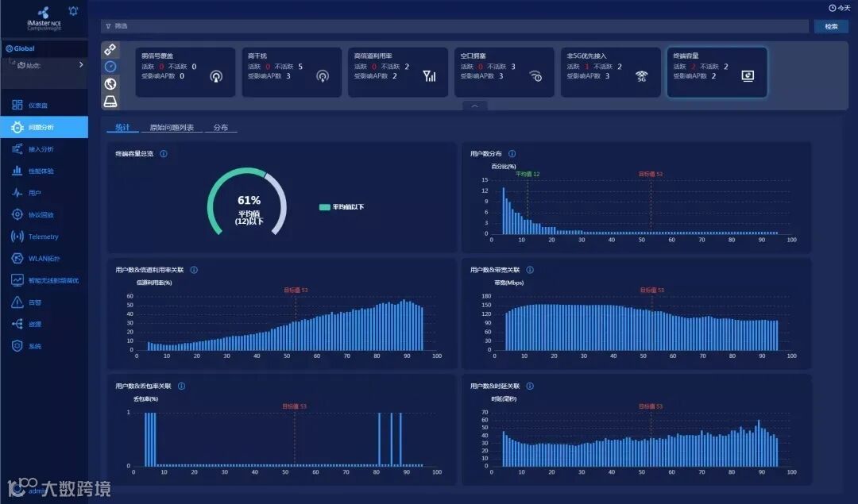
Task: Switch to the 统计 tab
Action: pos(122,127)
